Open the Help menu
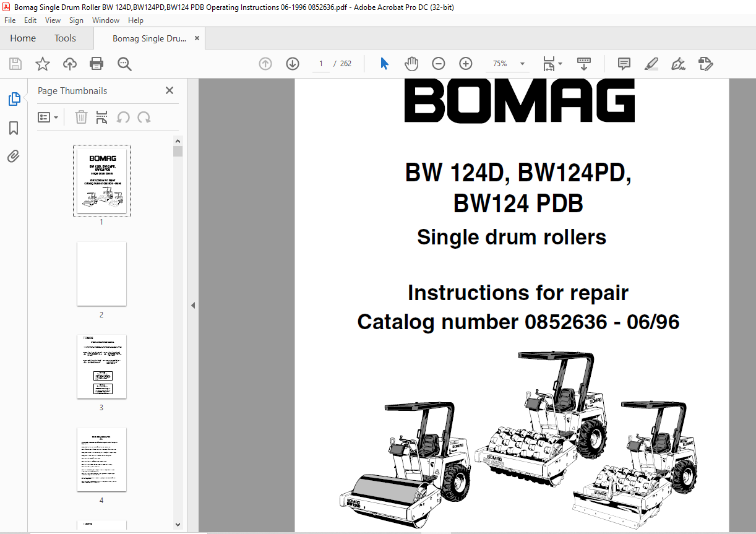The height and width of the screenshot is (534, 756). (x=136, y=20)
